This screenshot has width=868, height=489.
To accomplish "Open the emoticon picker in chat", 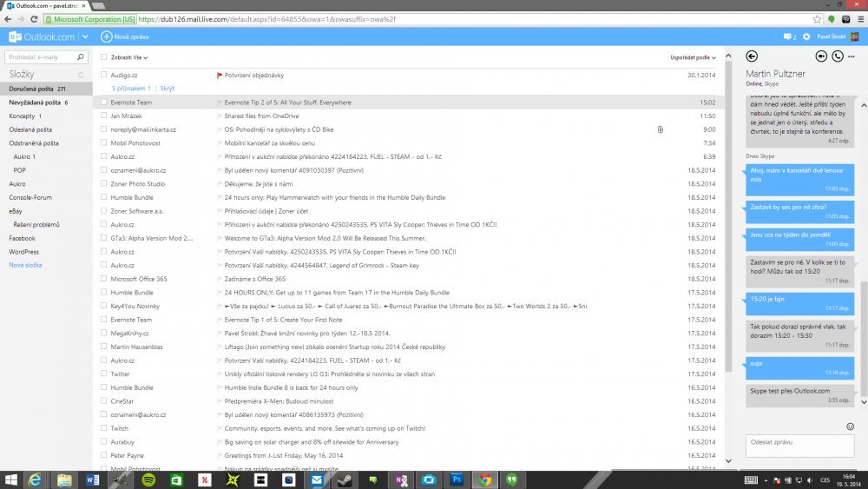I will 851,426.
